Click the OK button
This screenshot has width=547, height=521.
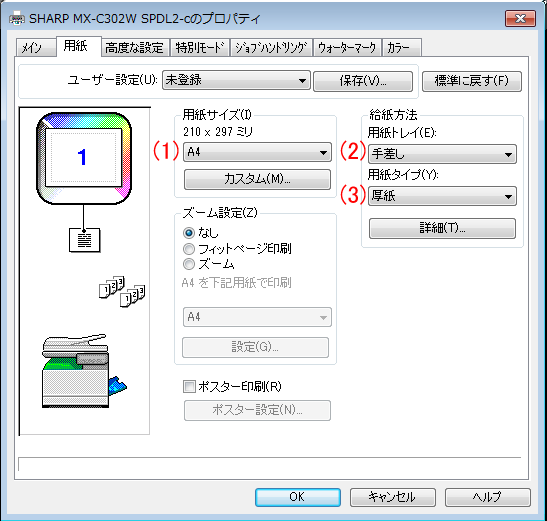point(298,497)
